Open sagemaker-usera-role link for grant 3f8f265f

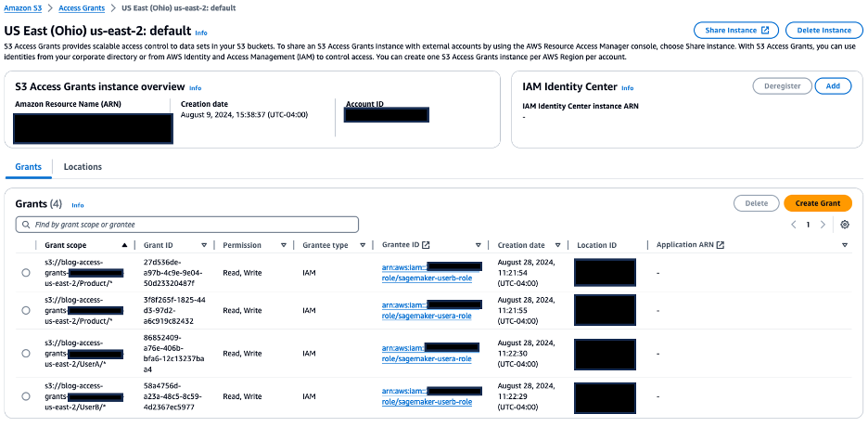tap(427, 316)
